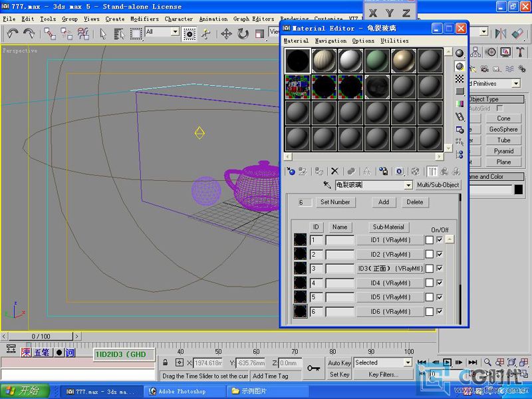532x399 pixels.
Task: Enable the AutoGrid checkbox
Action: 499,108
